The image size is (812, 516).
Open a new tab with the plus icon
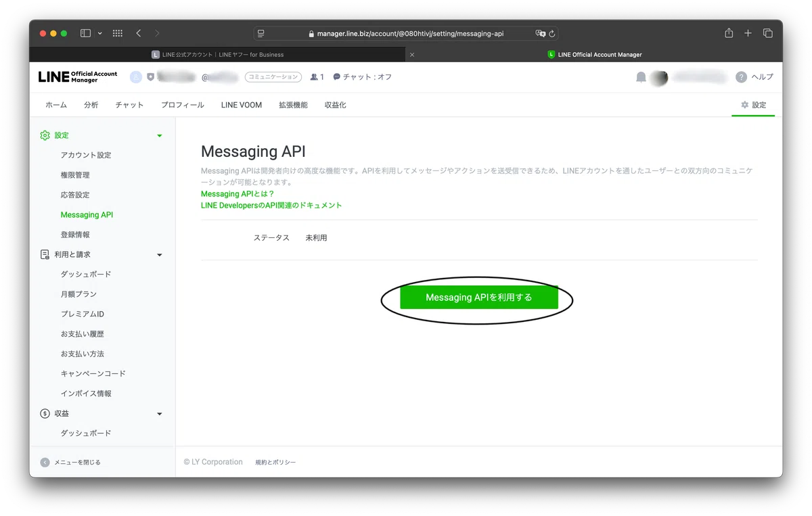[x=748, y=33]
